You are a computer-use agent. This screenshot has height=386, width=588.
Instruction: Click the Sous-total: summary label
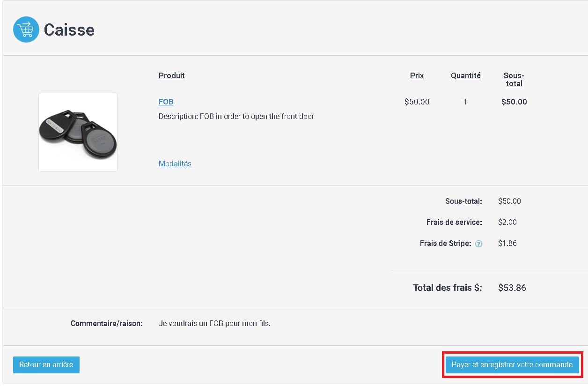coord(463,201)
